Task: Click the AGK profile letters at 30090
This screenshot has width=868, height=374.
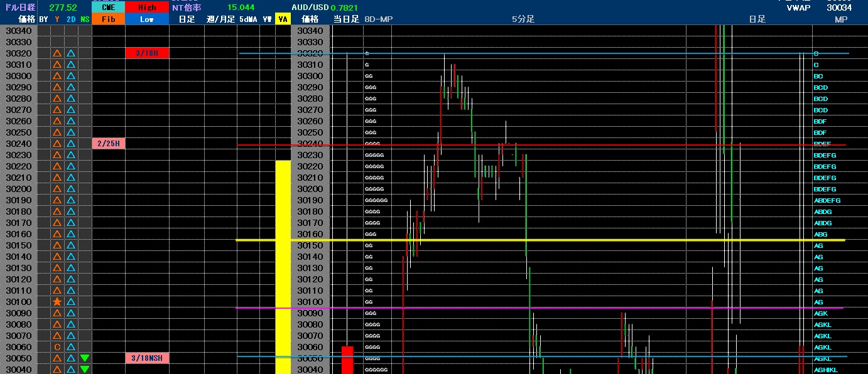Action: 820,313
